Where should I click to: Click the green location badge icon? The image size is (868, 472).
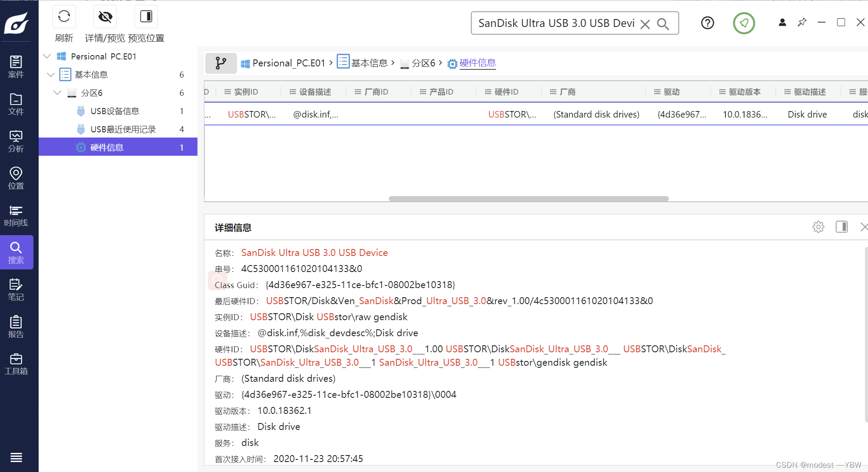click(x=744, y=23)
